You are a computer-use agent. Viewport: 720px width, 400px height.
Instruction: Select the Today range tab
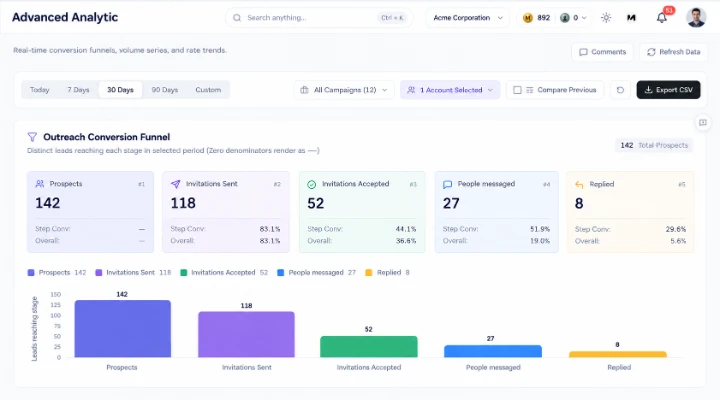39,90
